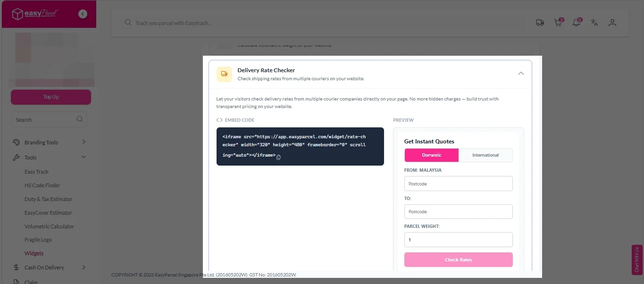Collapse the Tools menu chevron
The width and height of the screenshot is (644, 284).
[x=84, y=158]
